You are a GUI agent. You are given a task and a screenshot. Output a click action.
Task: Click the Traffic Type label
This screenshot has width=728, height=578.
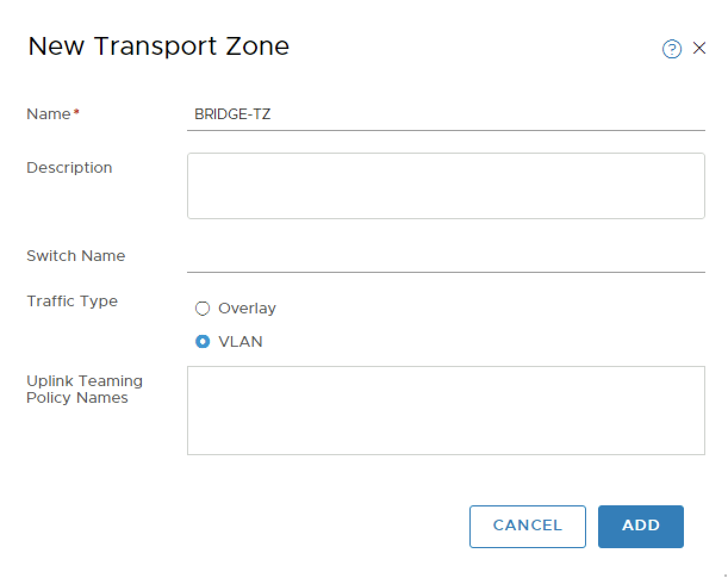(x=72, y=302)
